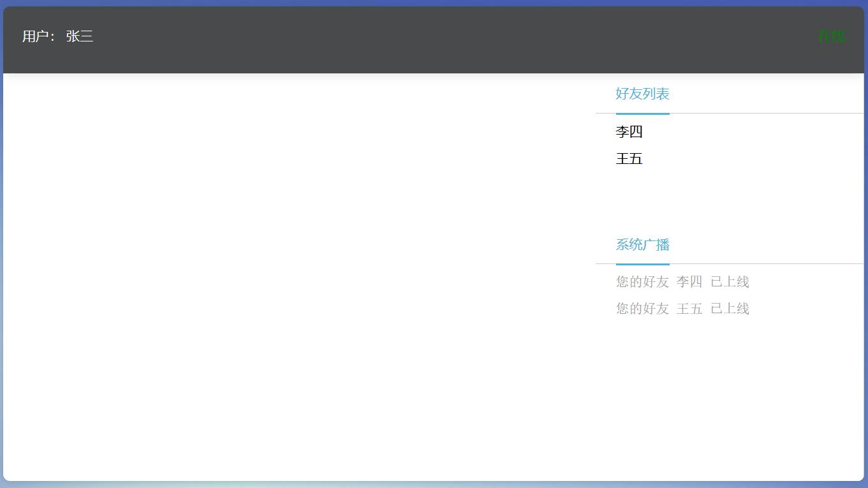
Task: Click 已上线 in the 李四 broadcast message
Action: (x=729, y=281)
